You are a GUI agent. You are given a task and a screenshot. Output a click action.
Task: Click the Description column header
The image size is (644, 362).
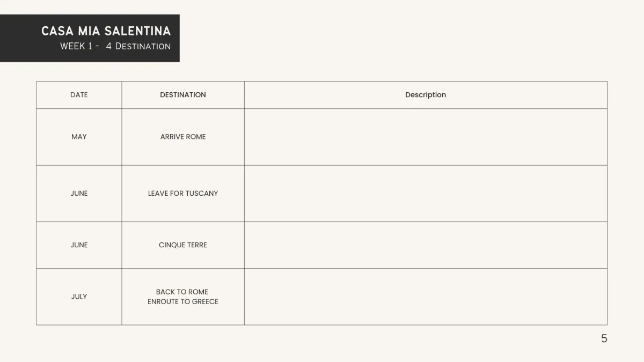[426, 95]
